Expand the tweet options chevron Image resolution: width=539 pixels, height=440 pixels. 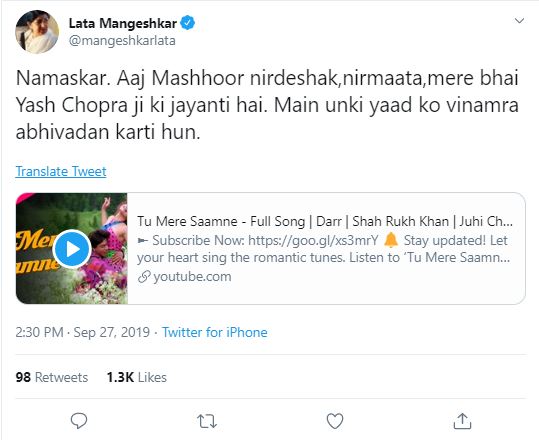pos(519,21)
